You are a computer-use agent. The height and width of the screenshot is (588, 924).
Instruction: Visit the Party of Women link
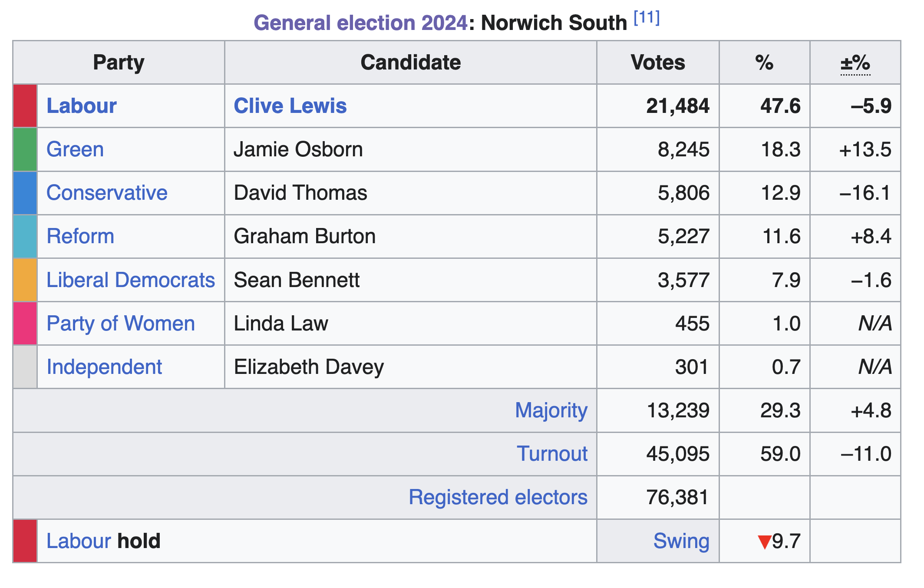(121, 324)
